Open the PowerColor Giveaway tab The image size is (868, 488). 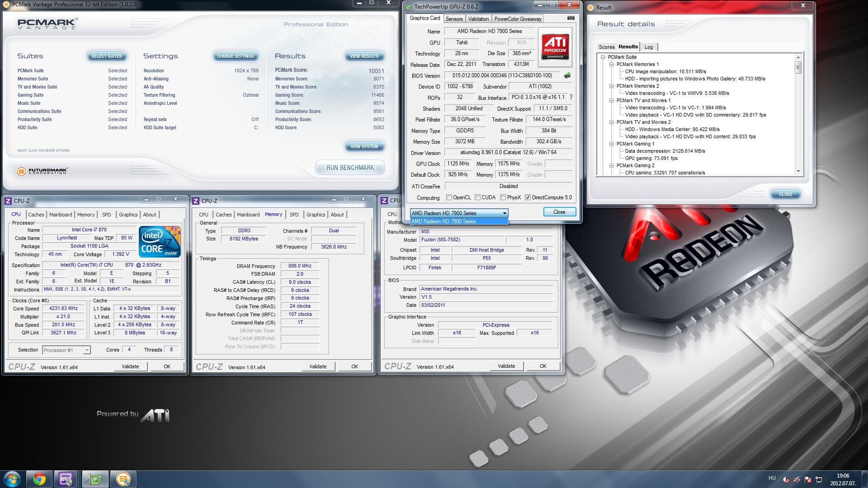tap(518, 19)
